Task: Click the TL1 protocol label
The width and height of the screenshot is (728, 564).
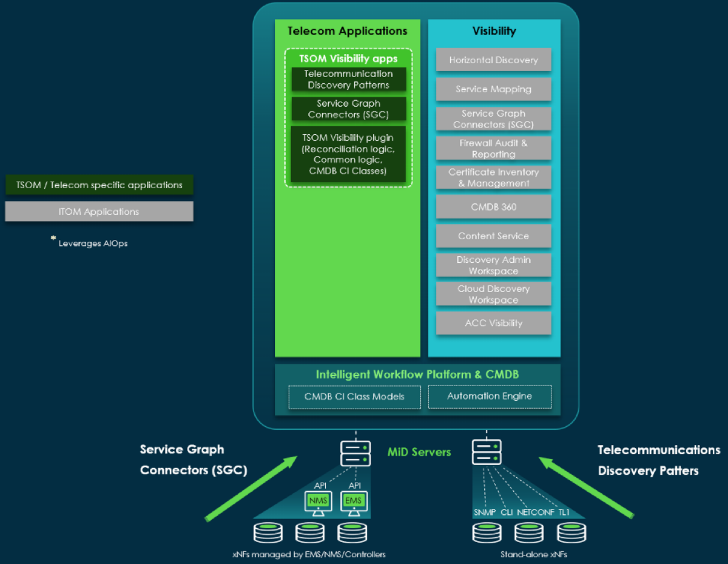Action: point(564,512)
